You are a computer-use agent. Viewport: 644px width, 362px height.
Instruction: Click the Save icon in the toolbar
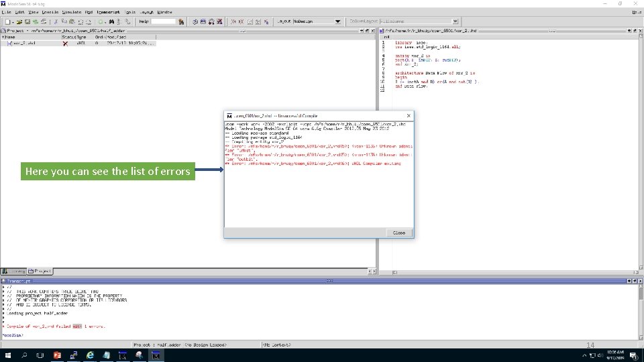point(28,21)
